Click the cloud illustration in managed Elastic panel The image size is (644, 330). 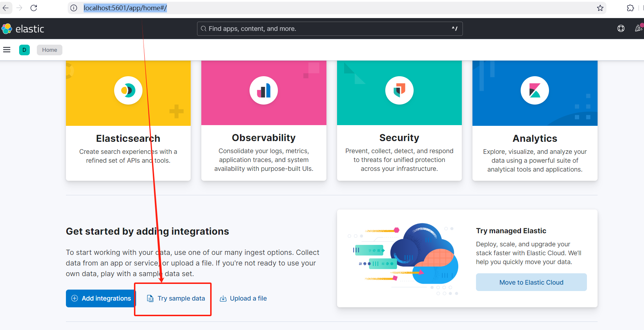pos(404,259)
